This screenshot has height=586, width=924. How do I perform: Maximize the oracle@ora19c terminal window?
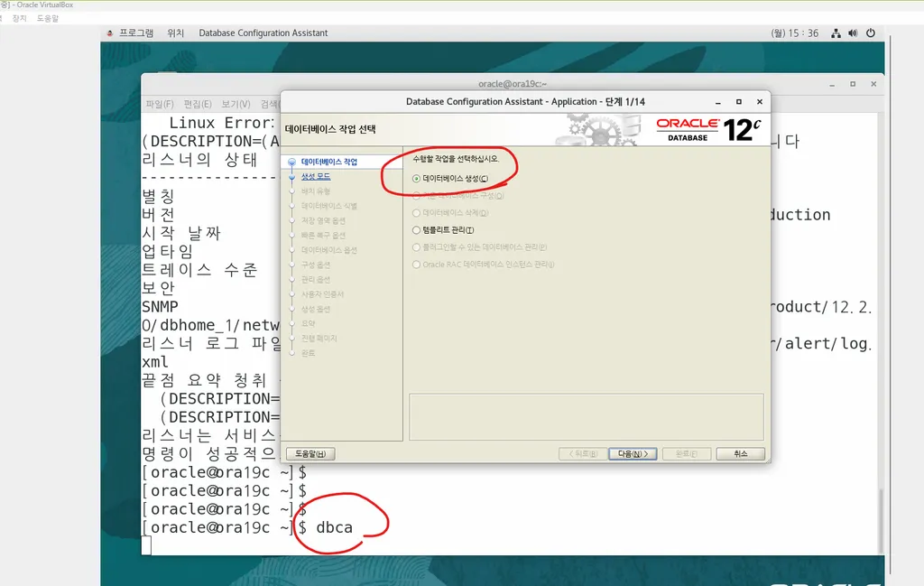click(x=853, y=84)
